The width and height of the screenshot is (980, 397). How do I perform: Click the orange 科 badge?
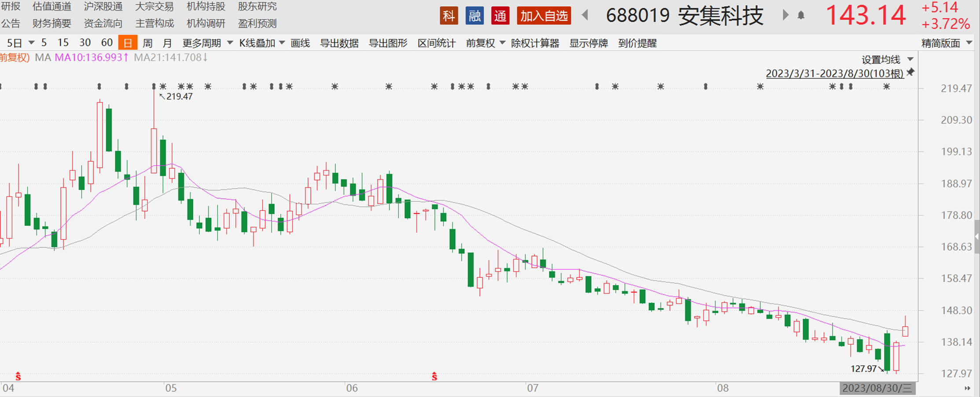(x=448, y=16)
